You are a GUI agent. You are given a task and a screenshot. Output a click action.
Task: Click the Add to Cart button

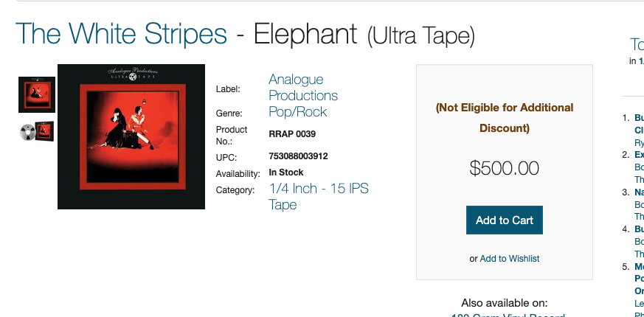[x=505, y=220]
